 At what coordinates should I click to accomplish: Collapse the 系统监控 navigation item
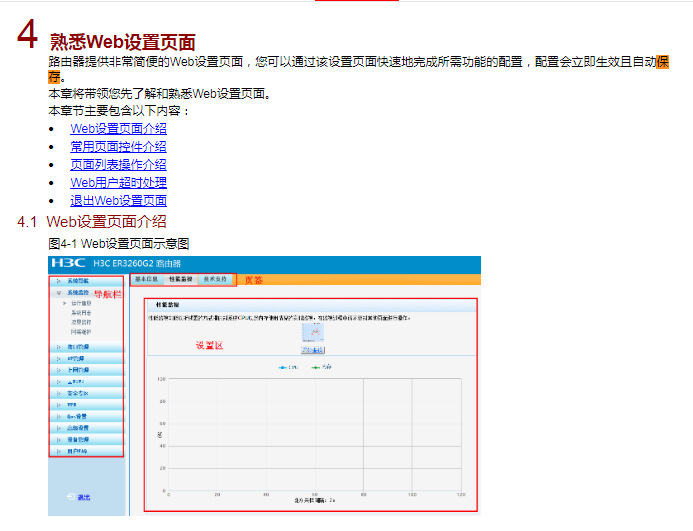click(86, 293)
